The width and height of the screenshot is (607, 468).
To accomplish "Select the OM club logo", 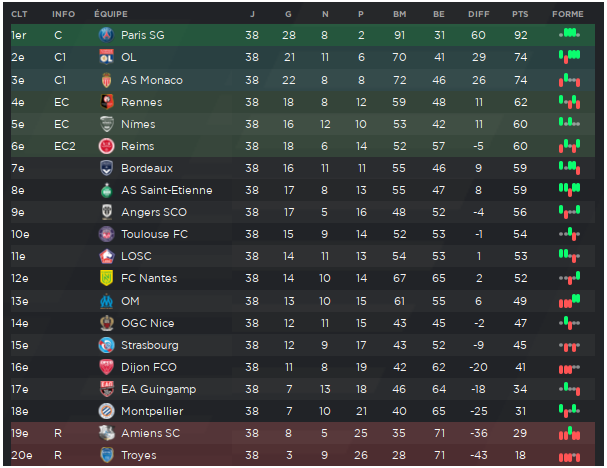I will (106, 301).
